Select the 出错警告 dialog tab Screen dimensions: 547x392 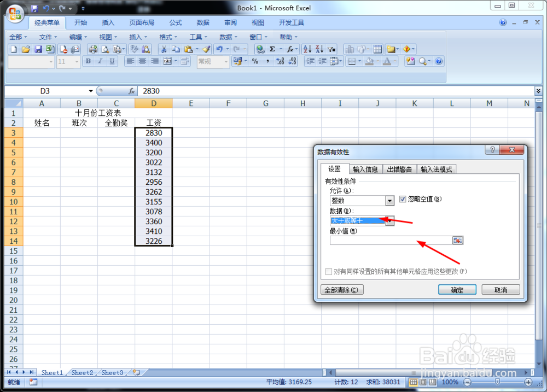coord(399,169)
